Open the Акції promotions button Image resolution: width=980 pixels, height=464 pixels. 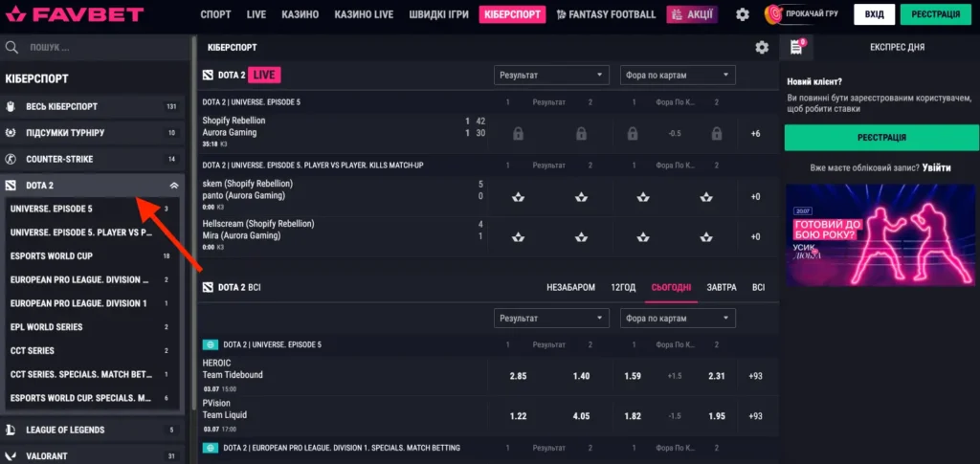[x=693, y=14]
